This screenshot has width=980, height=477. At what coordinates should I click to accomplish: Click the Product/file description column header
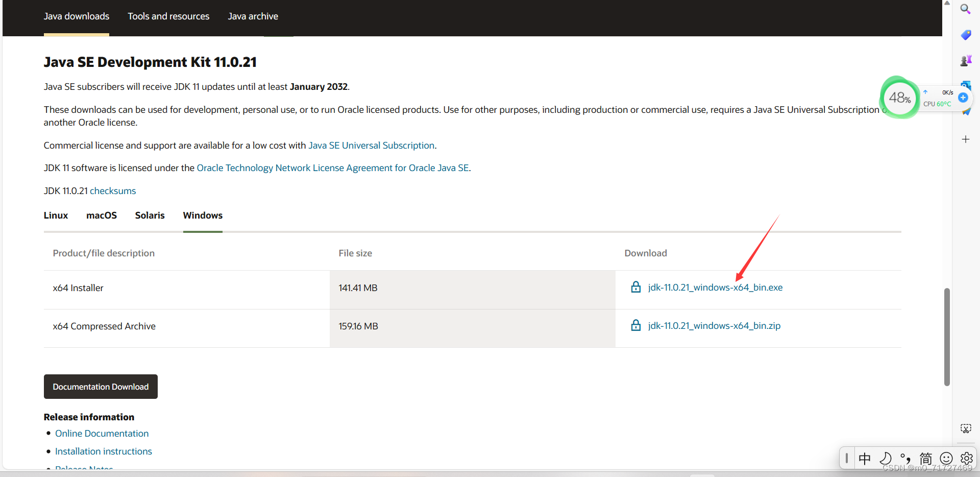pyautogui.click(x=104, y=253)
